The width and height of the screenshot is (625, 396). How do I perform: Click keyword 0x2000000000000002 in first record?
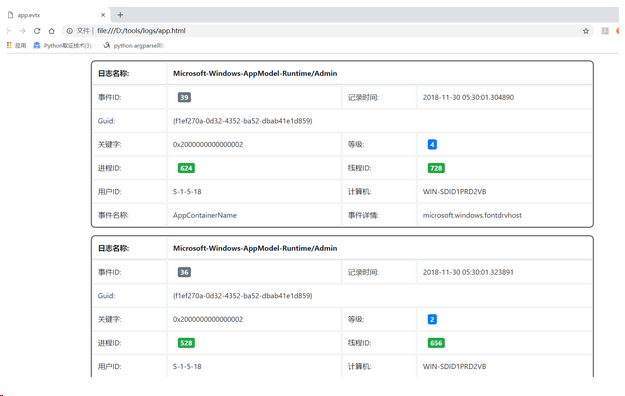[x=208, y=144]
